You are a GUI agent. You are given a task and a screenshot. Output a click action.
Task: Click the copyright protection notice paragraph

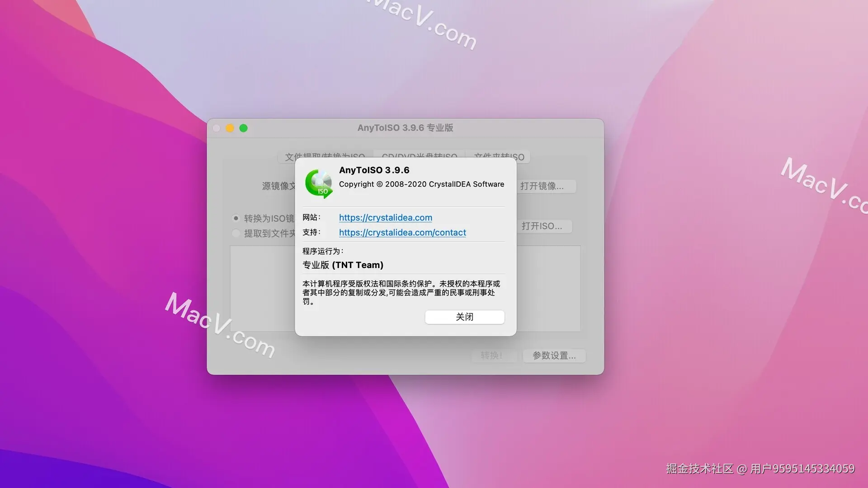[401, 293]
